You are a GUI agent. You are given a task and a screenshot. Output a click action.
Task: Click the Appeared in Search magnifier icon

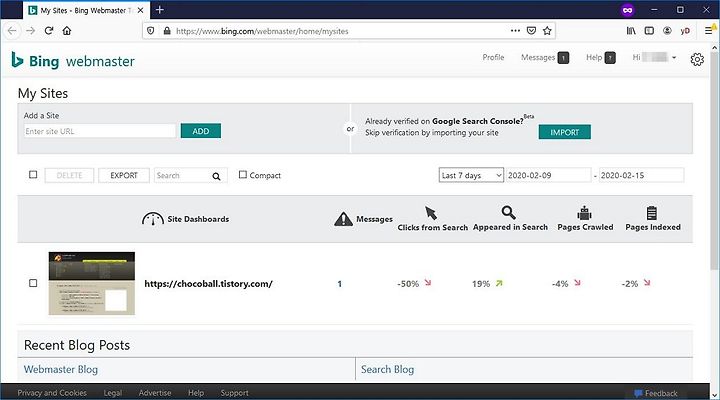click(x=508, y=212)
